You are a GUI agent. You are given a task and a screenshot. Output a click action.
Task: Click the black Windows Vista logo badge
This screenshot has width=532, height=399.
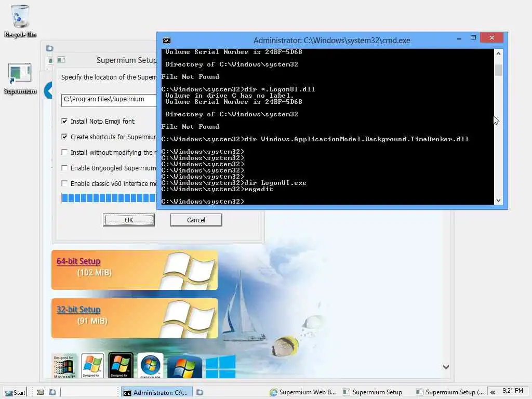coord(121,365)
